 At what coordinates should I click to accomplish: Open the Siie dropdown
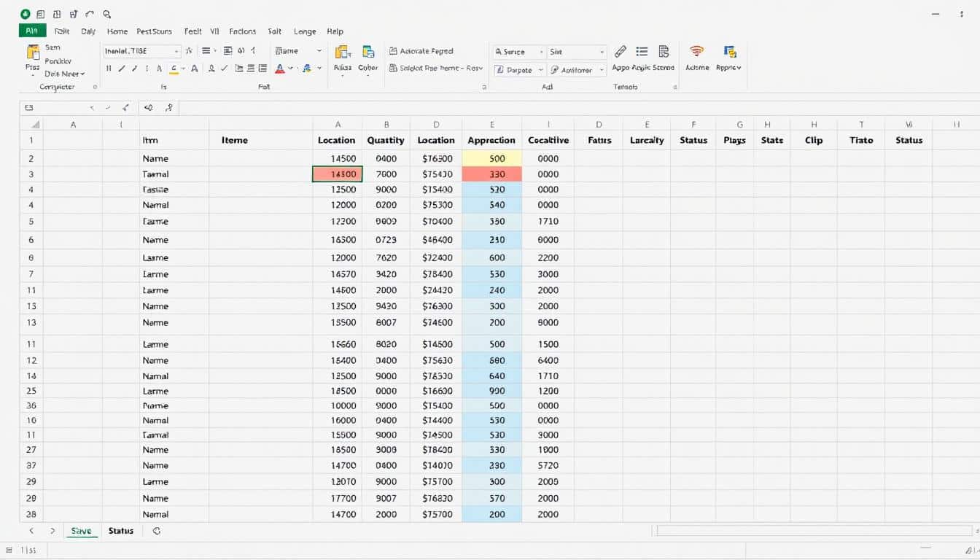577,52
